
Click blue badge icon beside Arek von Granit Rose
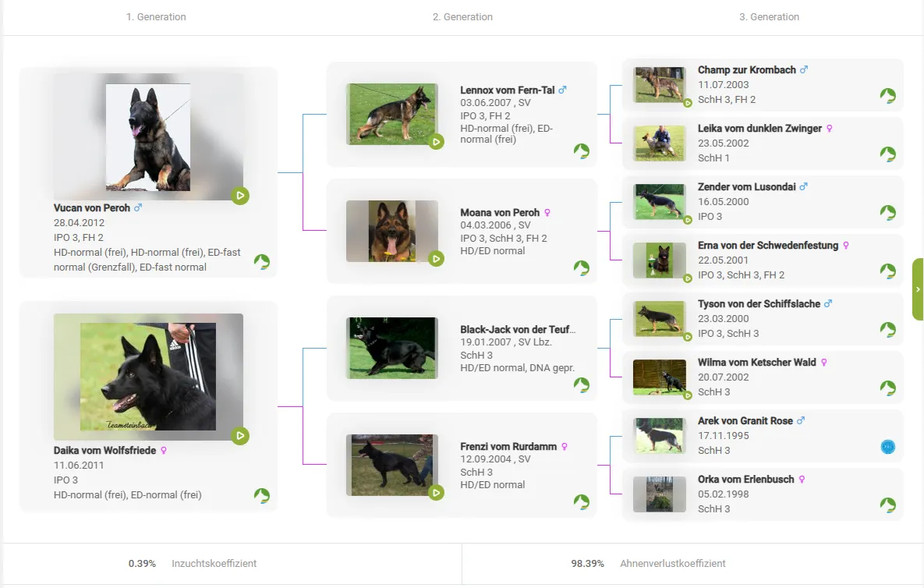pyautogui.click(x=887, y=447)
